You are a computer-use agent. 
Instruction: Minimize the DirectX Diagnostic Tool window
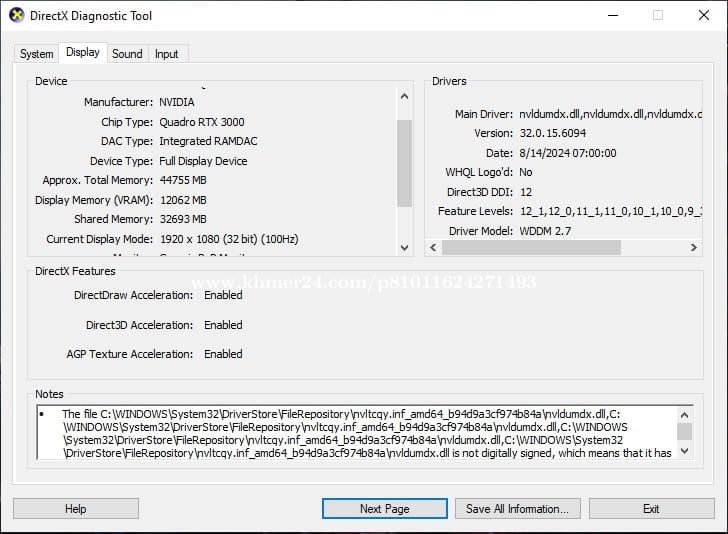(x=613, y=15)
